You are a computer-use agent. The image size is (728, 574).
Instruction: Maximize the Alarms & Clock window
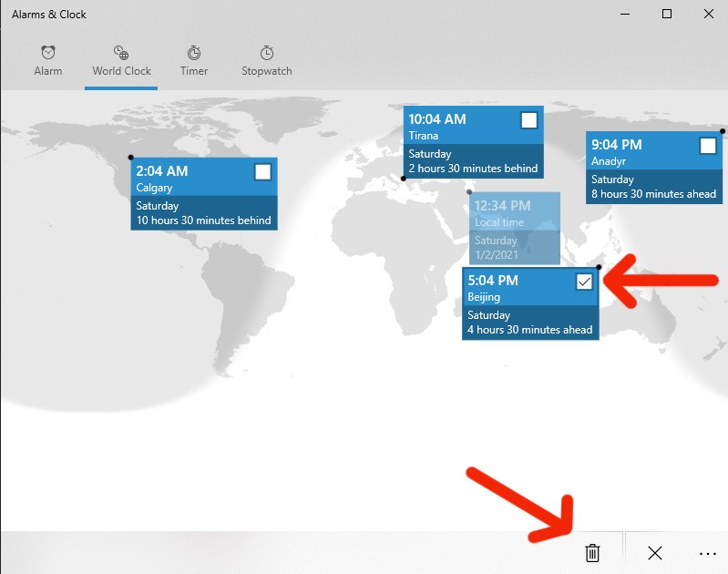click(x=666, y=14)
